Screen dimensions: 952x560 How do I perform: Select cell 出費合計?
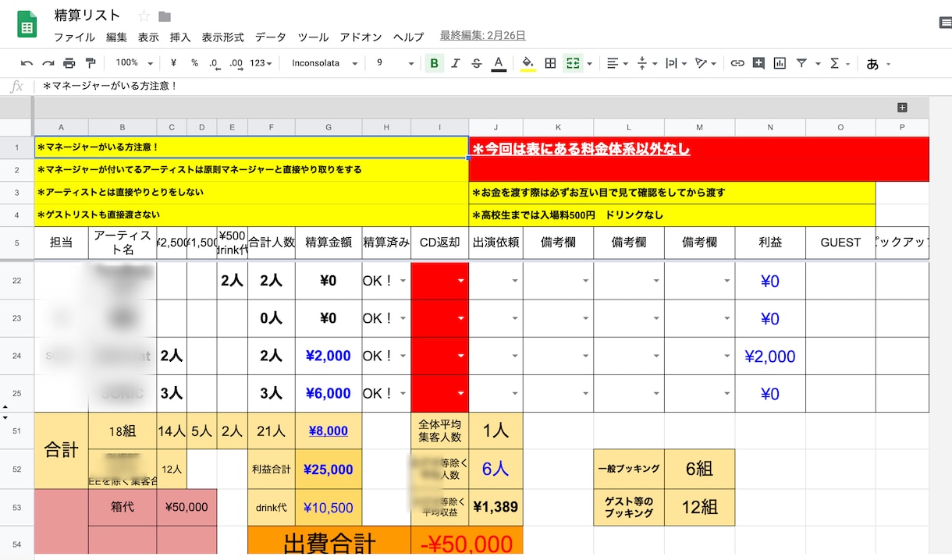coord(329,542)
